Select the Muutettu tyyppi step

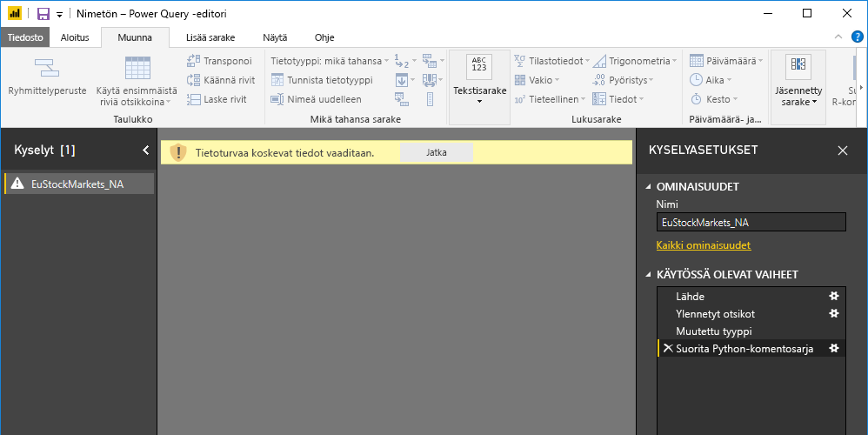(x=713, y=331)
